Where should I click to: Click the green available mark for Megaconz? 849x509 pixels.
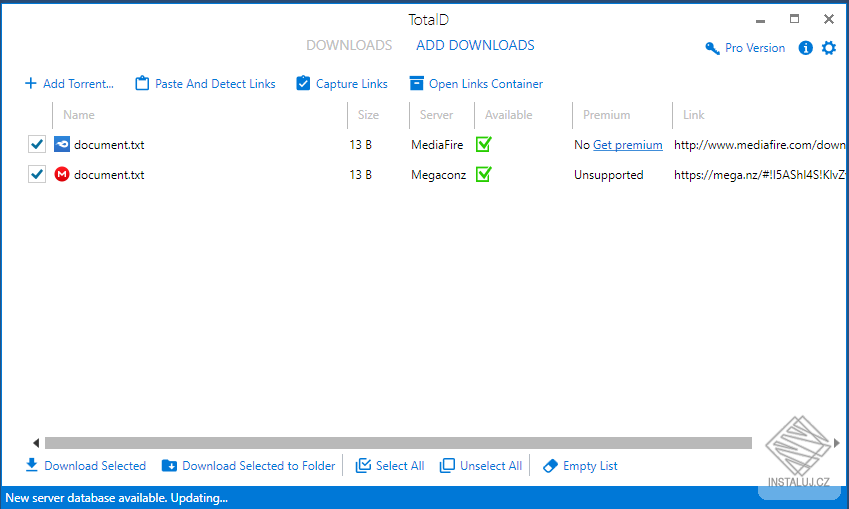coord(484,174)
